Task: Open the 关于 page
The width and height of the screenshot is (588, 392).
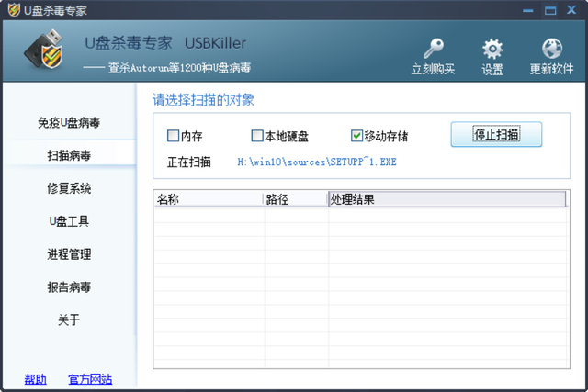Action: 69,320
